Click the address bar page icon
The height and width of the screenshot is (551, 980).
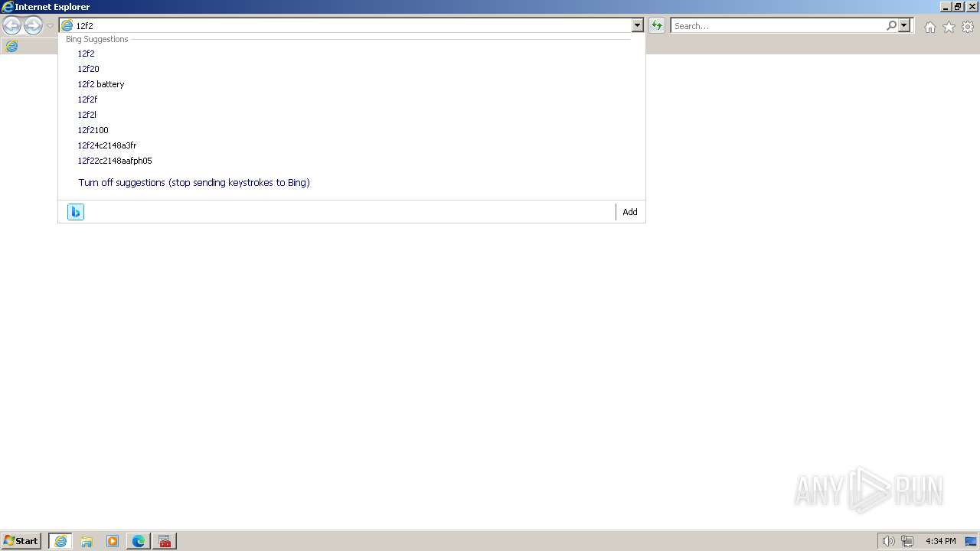(x=67, y=26)
